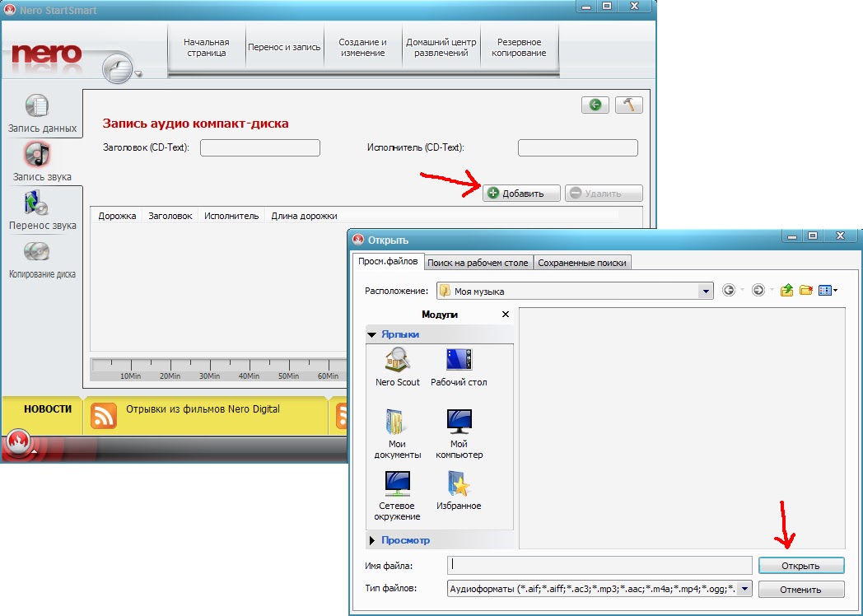This screenshot has width=863, height=616.
Task: Open the Рабочий стол shortcut
Action: (459, 366)
